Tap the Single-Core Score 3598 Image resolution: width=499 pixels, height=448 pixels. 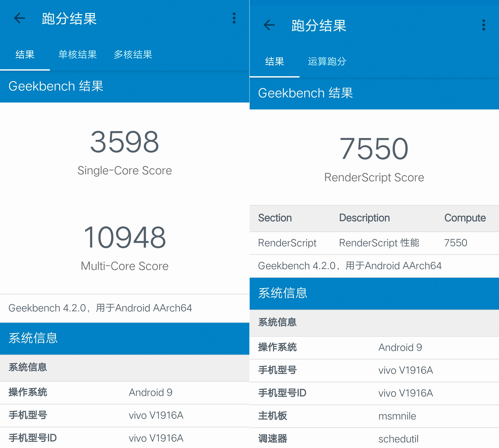point(124,142)
